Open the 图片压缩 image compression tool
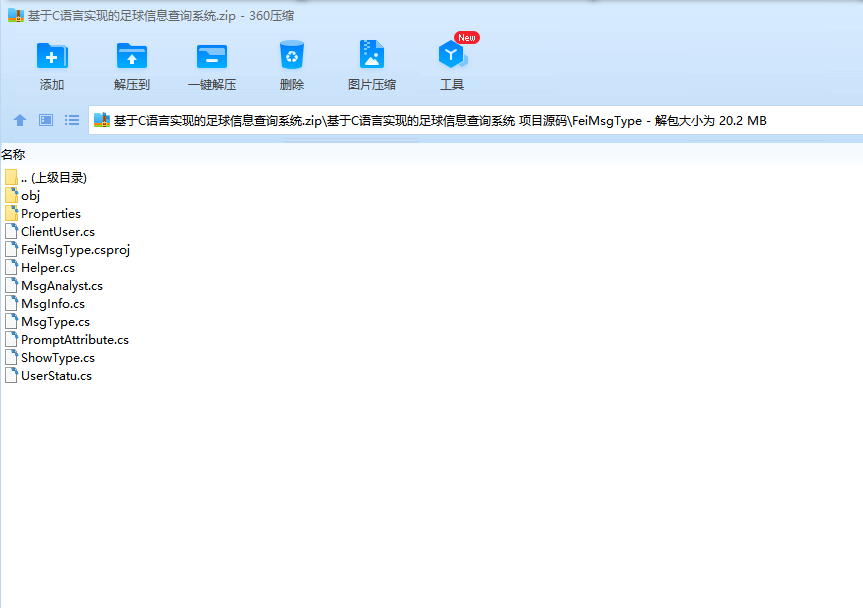The height and width of the screenshot is (608, 863). [x=372, y=54]
